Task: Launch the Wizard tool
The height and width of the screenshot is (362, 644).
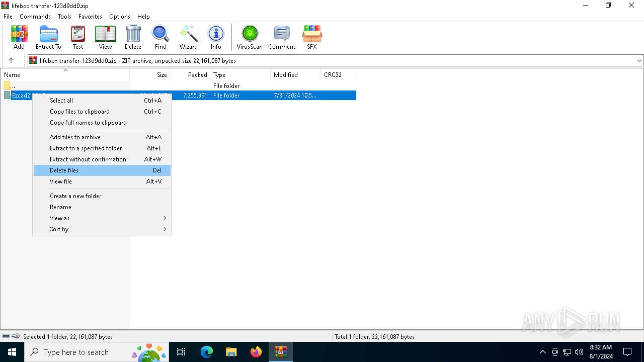Action: point(189,37)
